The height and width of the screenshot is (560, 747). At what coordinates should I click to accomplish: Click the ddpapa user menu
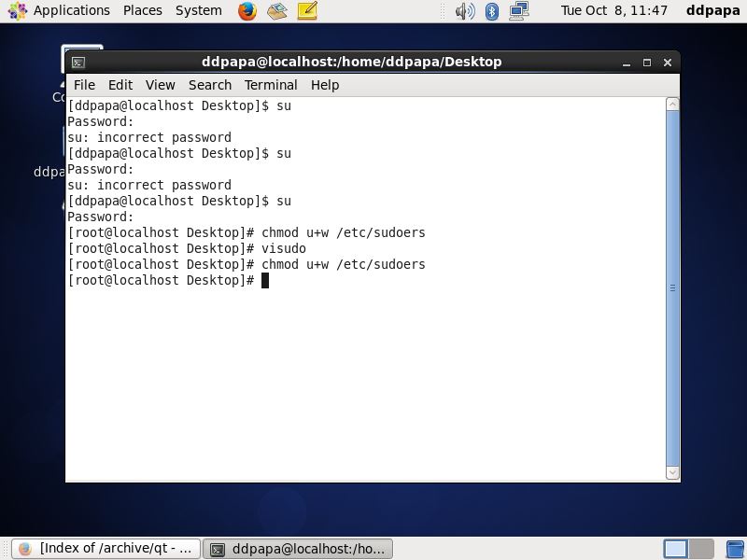click(x=712, y=10)
